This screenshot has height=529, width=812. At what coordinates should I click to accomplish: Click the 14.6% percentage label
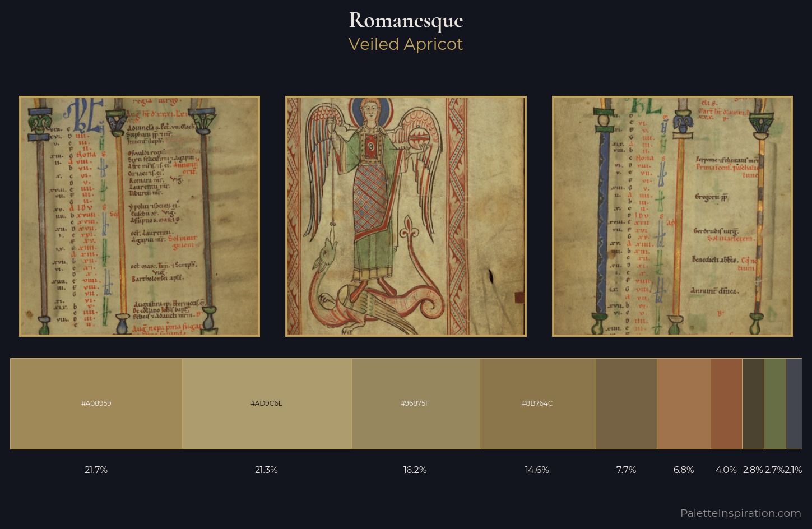pos(537,470)
